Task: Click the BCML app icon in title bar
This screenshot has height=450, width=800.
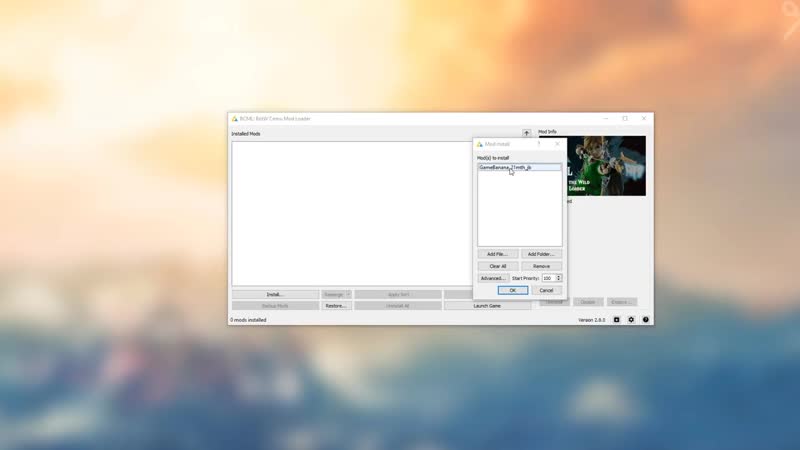Action: [x=235, y=118]
